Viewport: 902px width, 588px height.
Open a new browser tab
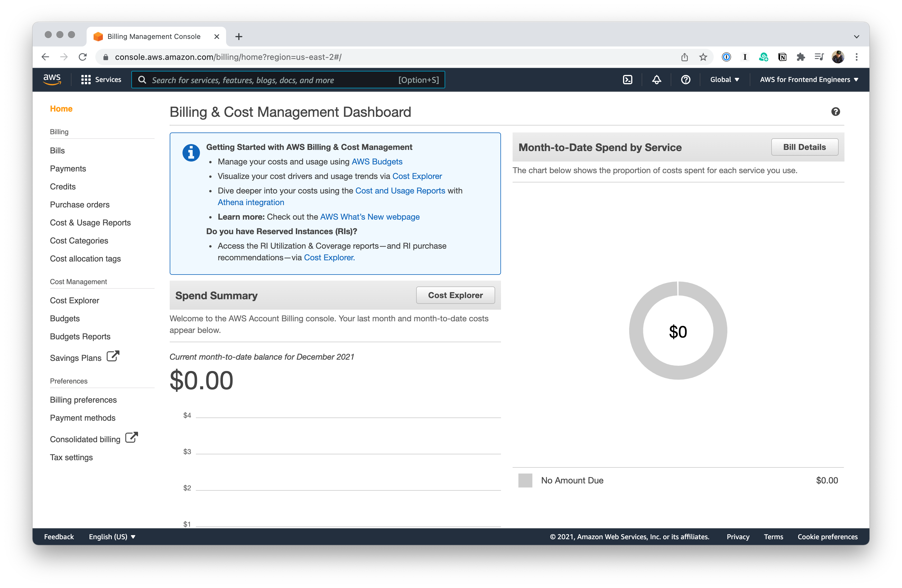[x=239, y=36]
